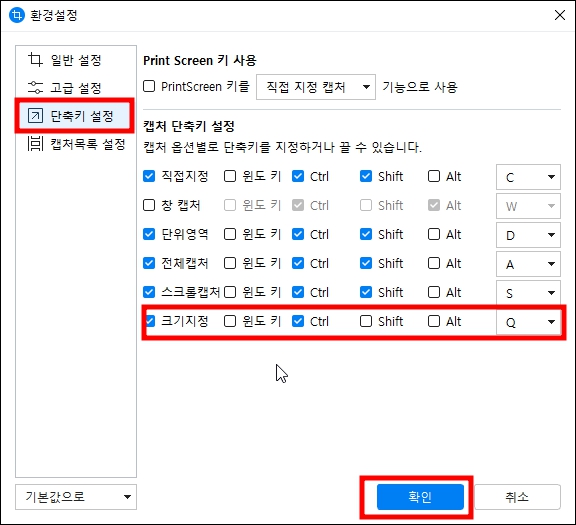
Task: Click the 기능으로 사용 label
Action: coord(420,87)
